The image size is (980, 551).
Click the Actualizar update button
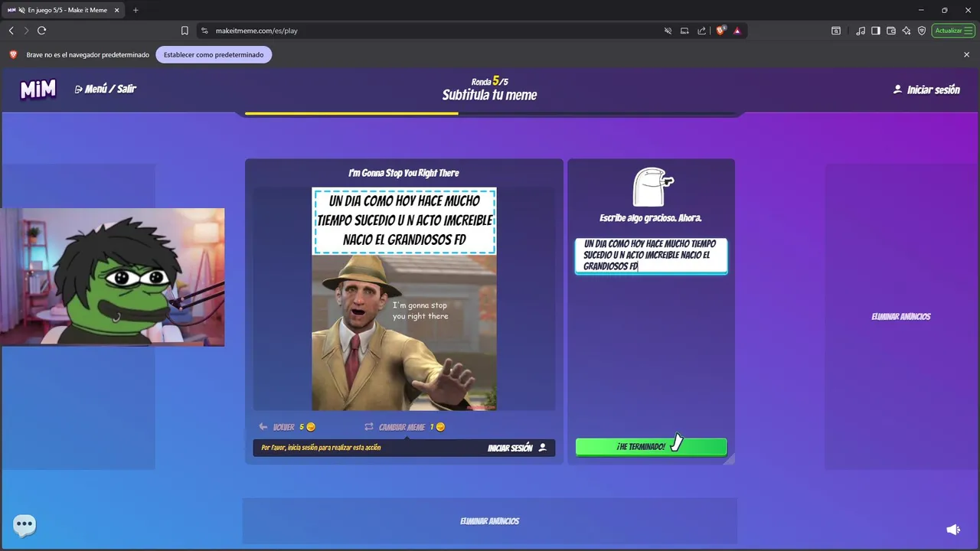[x=952, y=31]
